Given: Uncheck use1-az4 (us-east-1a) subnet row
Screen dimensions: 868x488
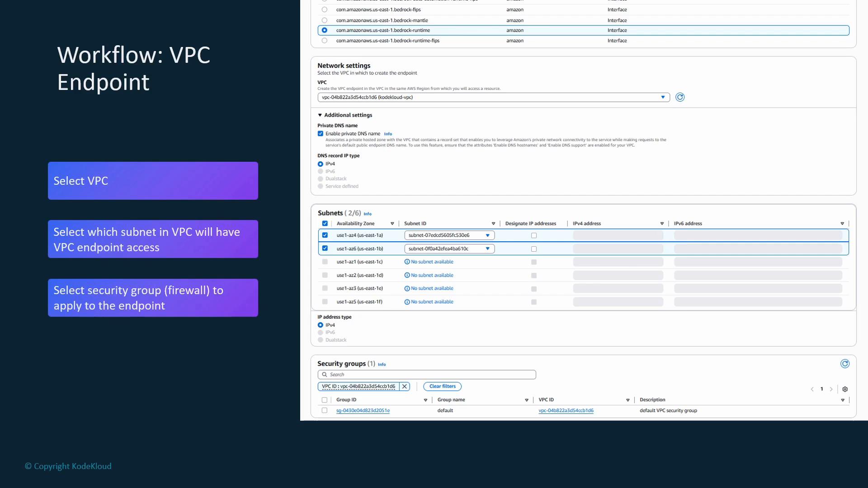Looking at the screenshot, I should [325, 235].
